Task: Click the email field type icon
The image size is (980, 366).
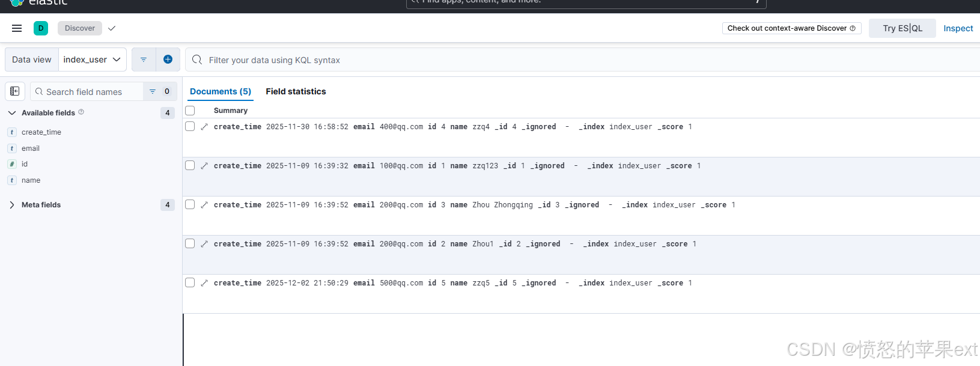Action: tap(12, 148)
